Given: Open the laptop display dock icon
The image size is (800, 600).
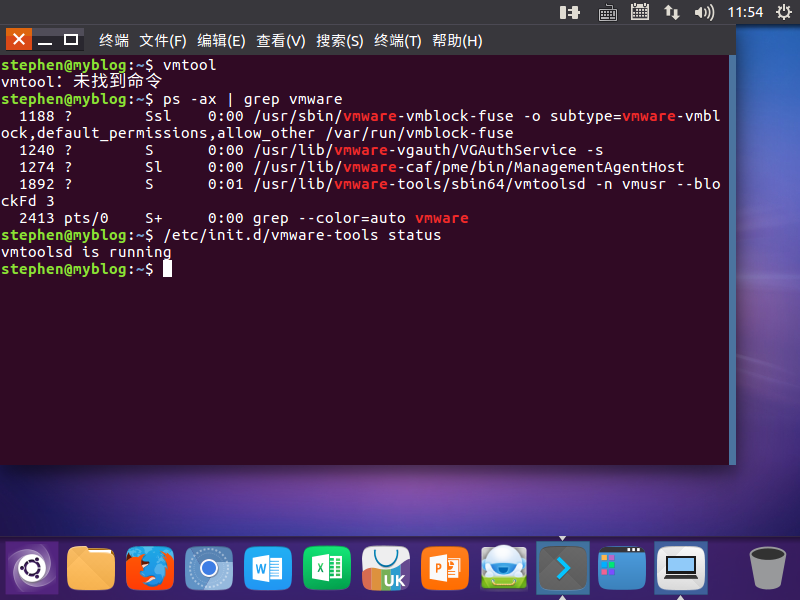Looking at the screenshot, I should coord(681,568).
